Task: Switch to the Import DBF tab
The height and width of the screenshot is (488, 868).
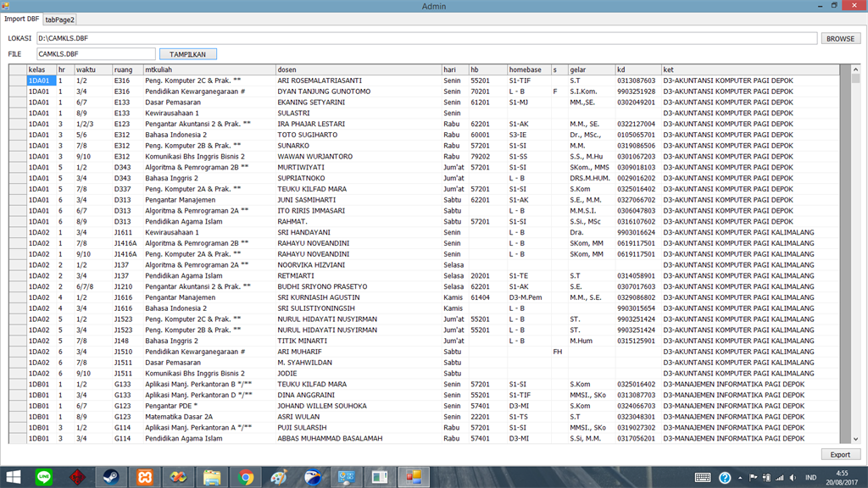Action: (21, 19)
